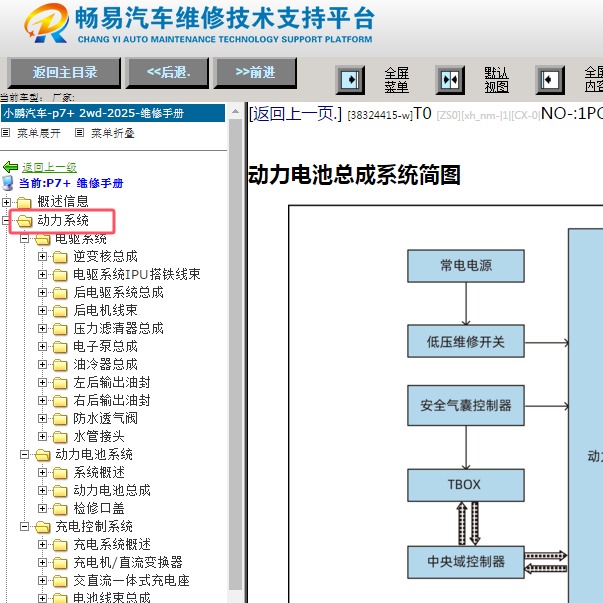Open the 返回上一级 link
This screenshot has width=603, height=603.
click(49, 167)
